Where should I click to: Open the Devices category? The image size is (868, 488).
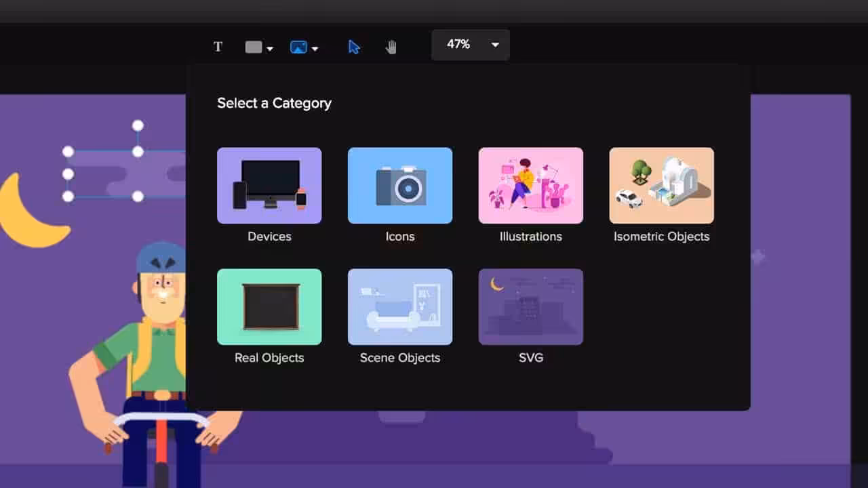269,186
